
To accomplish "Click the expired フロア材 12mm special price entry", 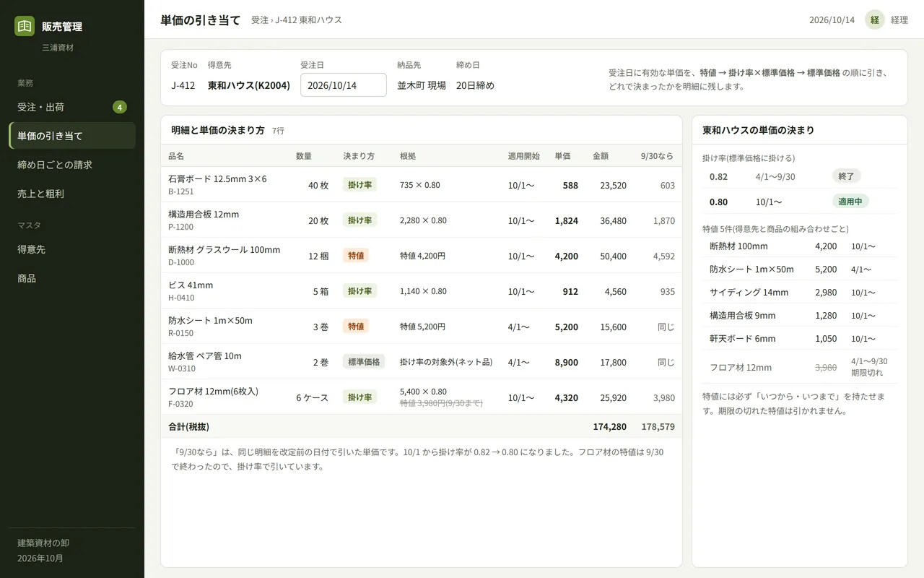I will click(x=800, y=367).
